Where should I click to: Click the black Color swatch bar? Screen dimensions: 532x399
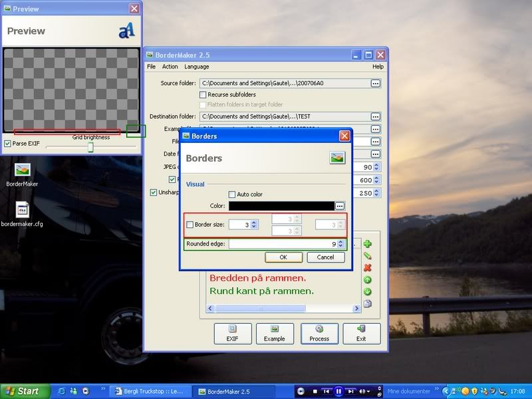tap(281, 206)
